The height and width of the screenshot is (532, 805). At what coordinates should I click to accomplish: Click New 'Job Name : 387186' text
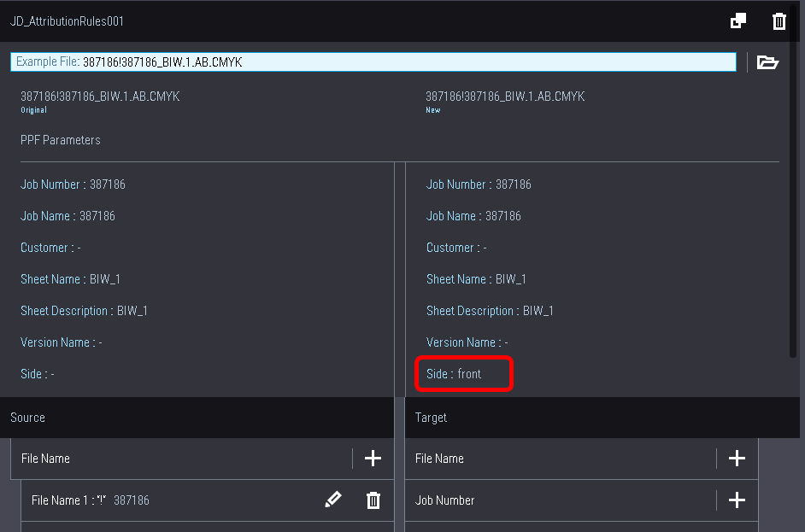473,216
